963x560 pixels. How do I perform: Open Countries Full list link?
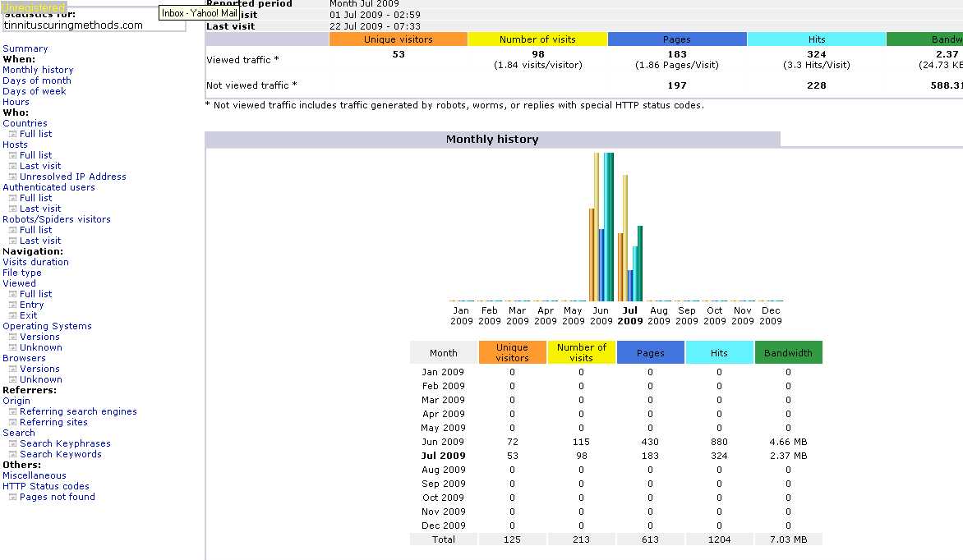click(x=35, y=134)
